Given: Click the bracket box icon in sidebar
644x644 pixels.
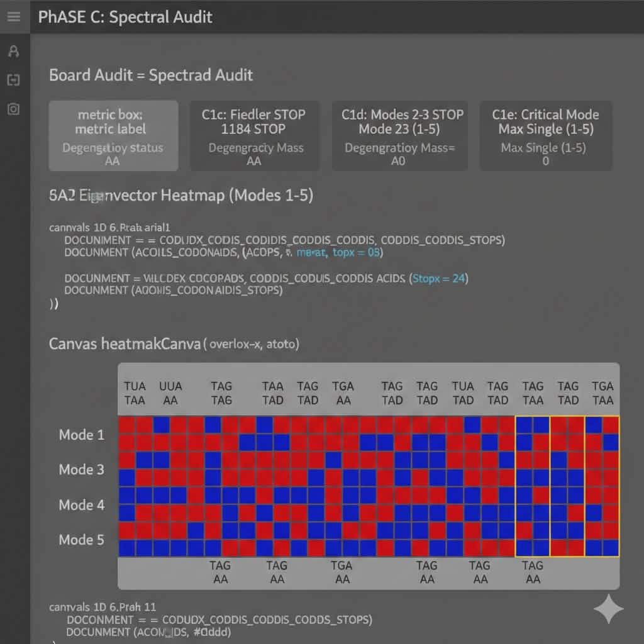Looking at the screenshot, I should pyautogui.click(x=13, y=80).
